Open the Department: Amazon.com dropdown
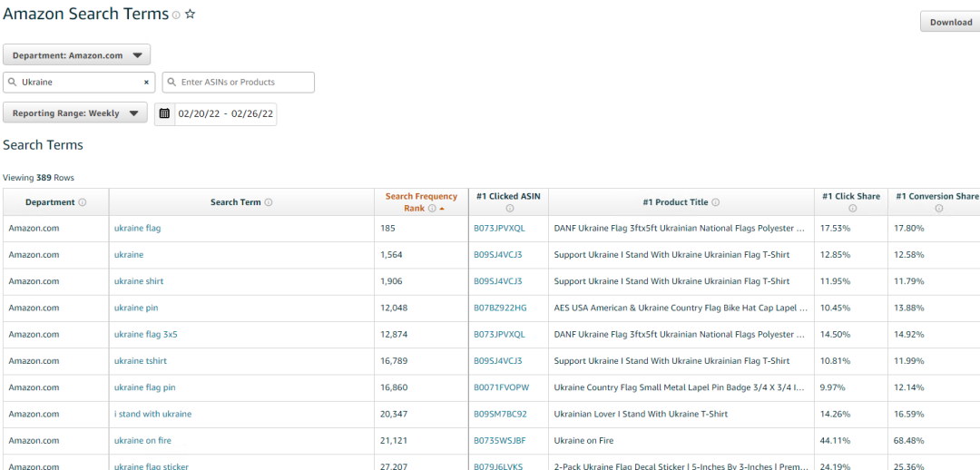 point(77,55)
